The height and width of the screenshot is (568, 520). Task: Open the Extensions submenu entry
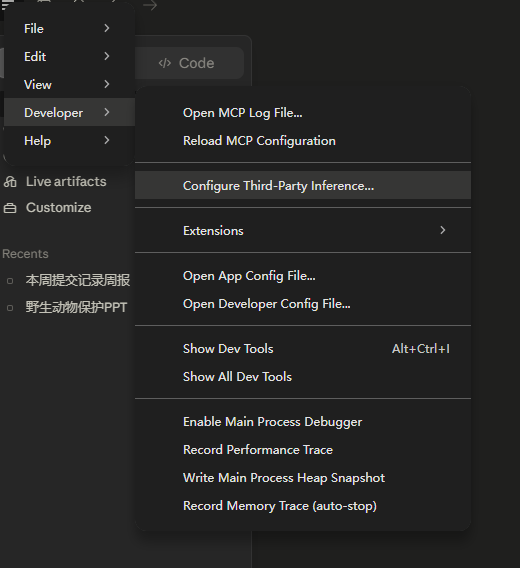pyautogui.click(x=303, y=230)
